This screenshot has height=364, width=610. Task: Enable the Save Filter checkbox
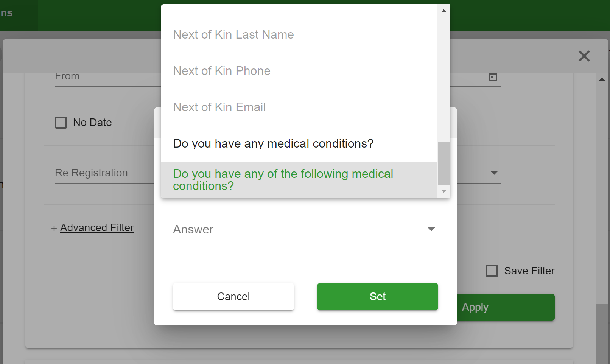click(x=492, y=271)
